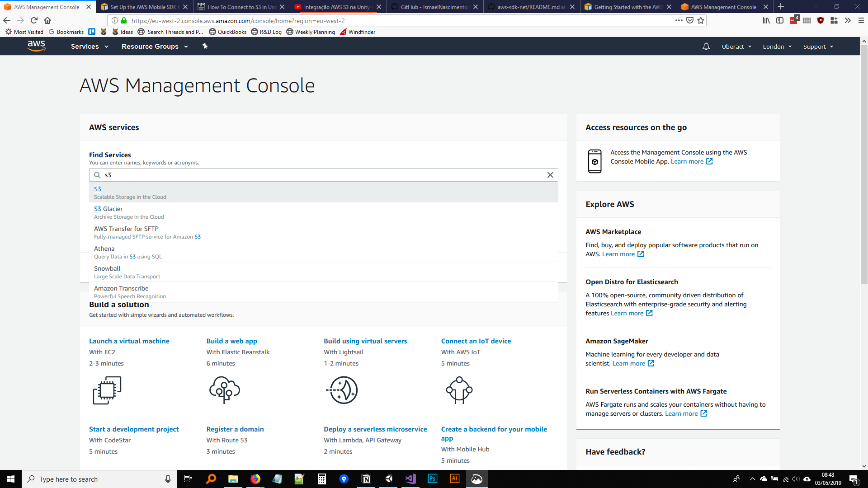Switch to 'Getting Started with the AWS' tab

coord(628,7)
